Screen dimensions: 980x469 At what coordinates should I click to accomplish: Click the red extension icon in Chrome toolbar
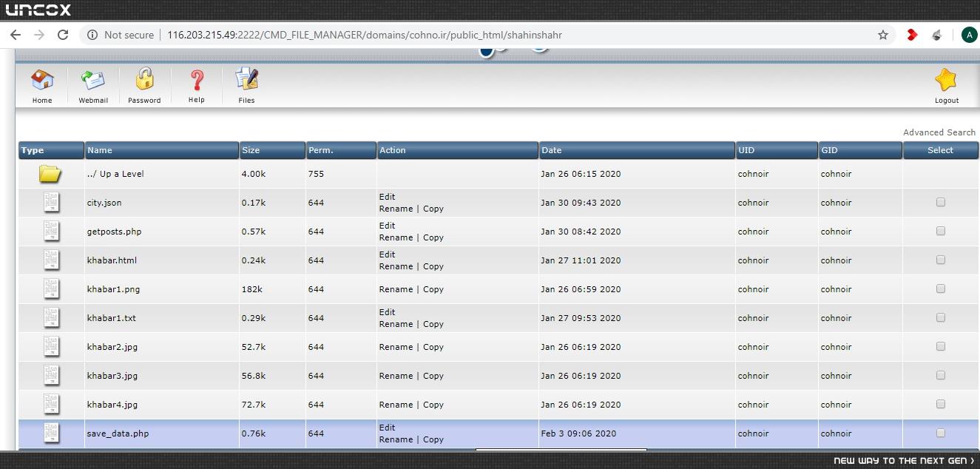[913, 35]
